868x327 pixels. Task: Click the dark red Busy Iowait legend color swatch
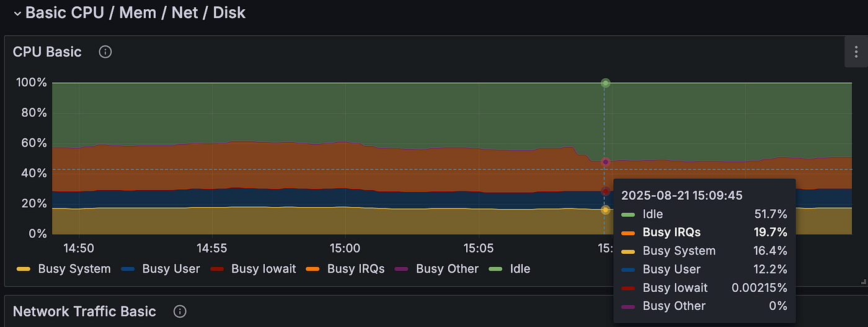click(x=217, y=269)
